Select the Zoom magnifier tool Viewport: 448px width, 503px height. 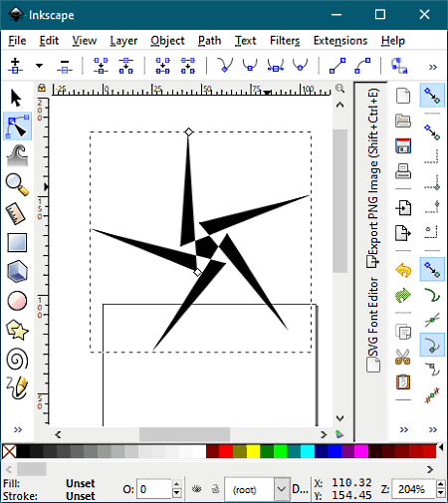pos(17,185)
